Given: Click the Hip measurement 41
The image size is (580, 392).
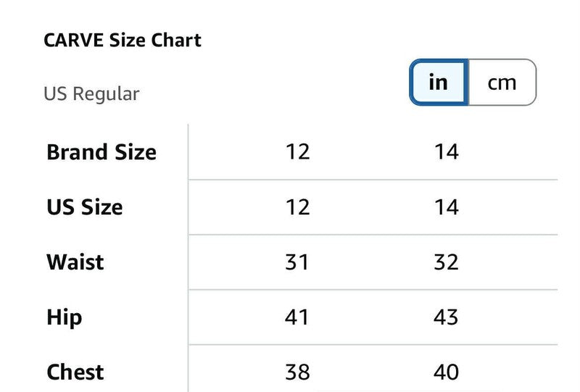Looking at the screenshot, I should pos(297,317).
